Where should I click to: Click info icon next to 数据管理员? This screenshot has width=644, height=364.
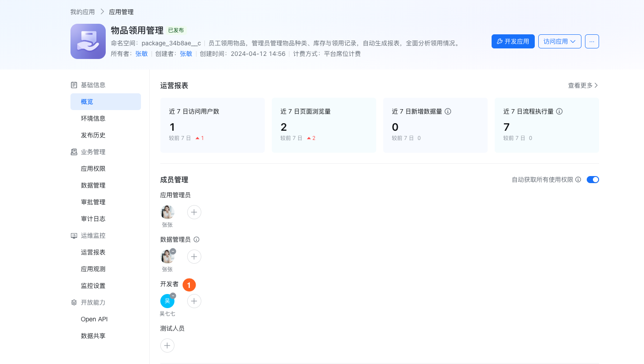pos(196,239)
